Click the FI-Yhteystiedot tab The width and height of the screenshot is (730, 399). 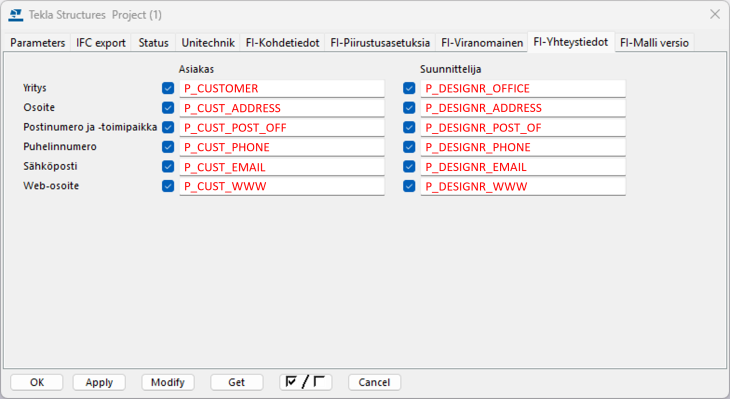coord(571,42)
